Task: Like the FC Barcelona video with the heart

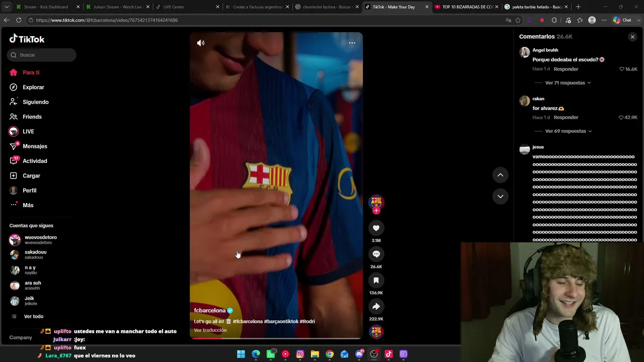Action: 376,228
